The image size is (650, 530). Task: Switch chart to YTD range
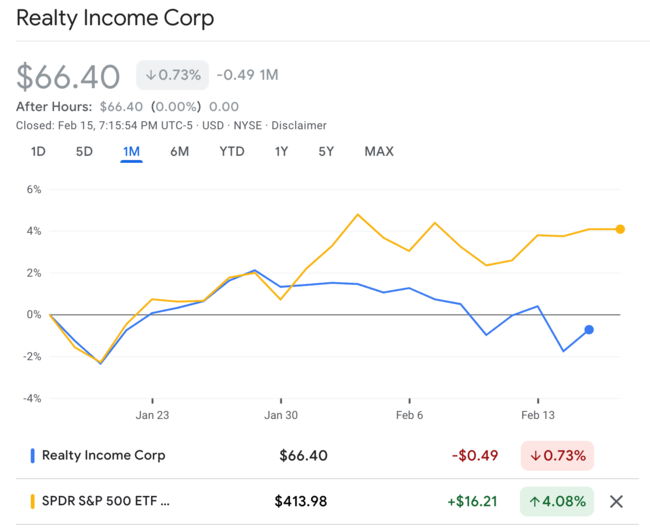pyautogui.click(x=232, y=151)
